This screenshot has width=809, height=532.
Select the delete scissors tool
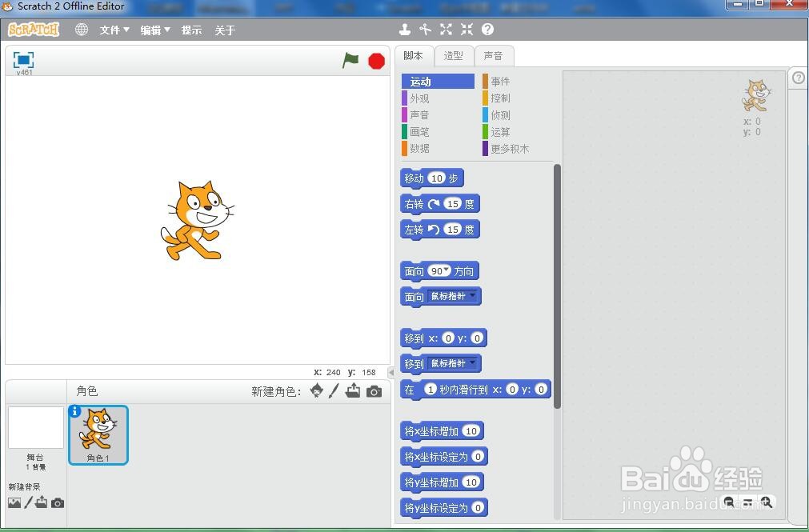[x=425, y=30]
